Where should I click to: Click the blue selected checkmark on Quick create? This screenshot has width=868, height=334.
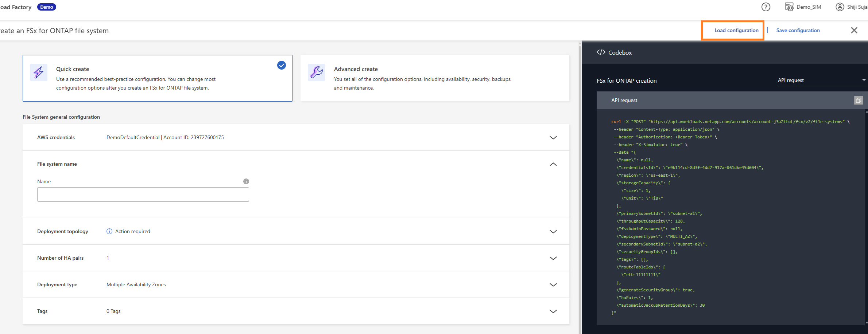pyautogui.click(x=282, y=65)
